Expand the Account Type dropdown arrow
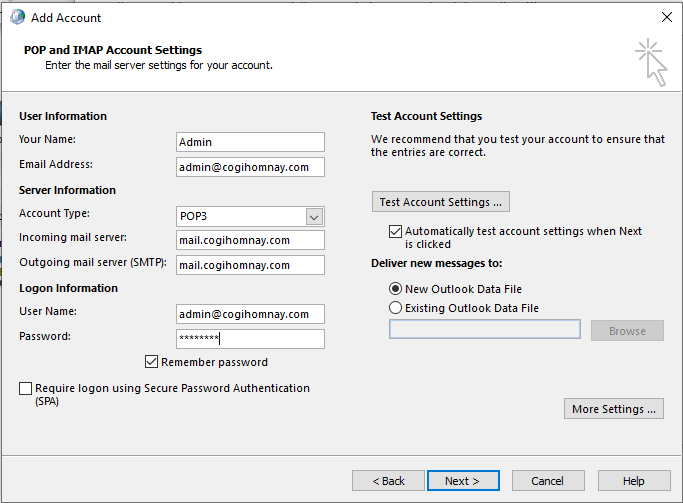This screenshot has height=503, width=683. point(314,216)
